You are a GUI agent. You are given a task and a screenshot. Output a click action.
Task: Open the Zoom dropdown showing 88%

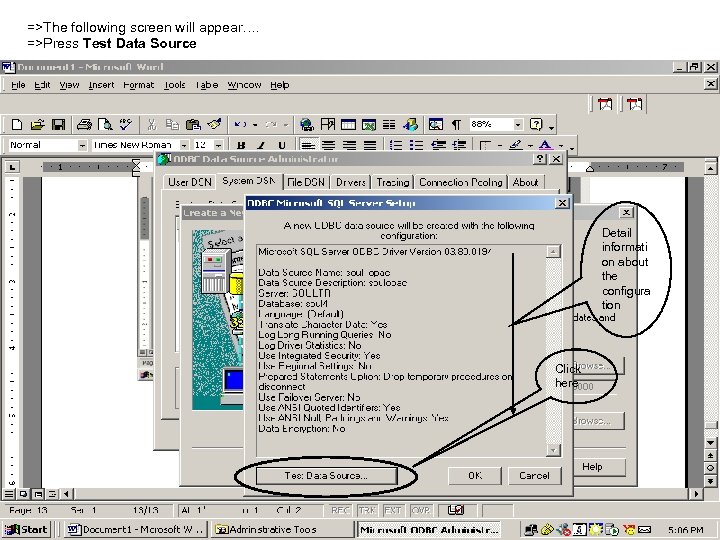point(518,124)
